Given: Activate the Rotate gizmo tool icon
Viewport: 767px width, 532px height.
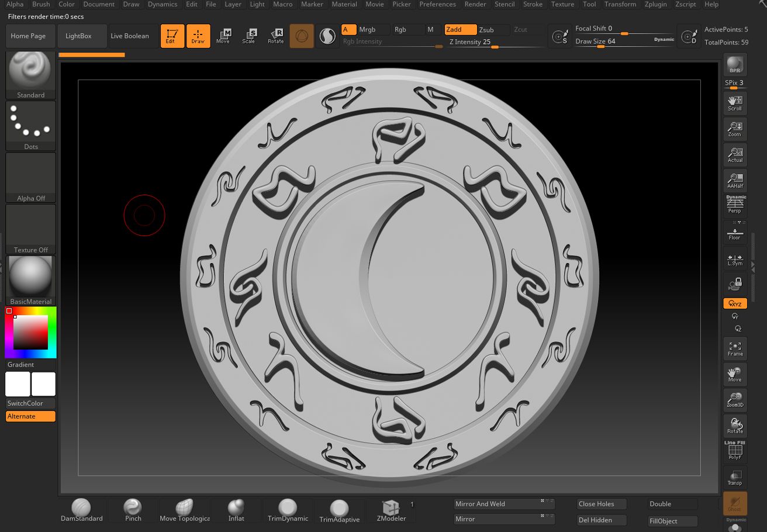Looking at the screenshot, I should 275,36.
